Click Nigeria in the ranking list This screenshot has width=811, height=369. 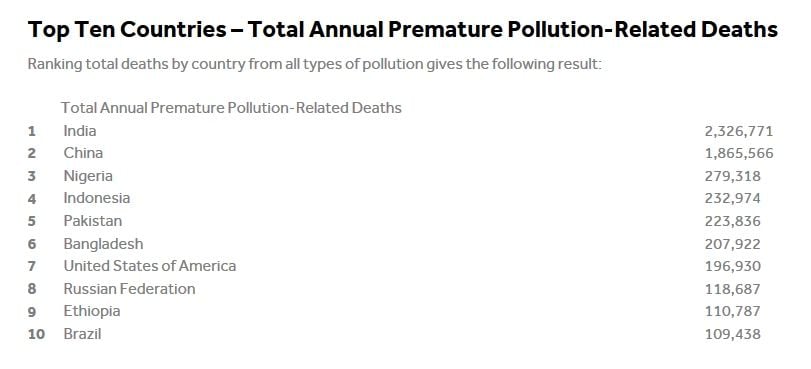click(88, 176)
